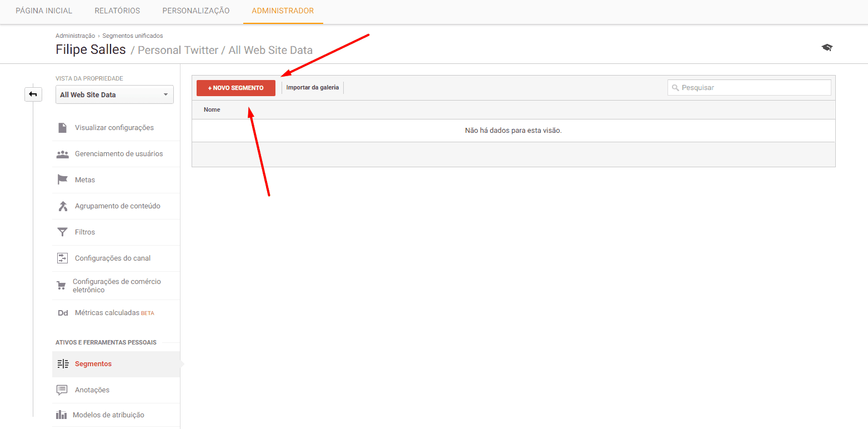Sort by the Nome column header
This screenshot has width=868, height=429.
pos(212,110)
